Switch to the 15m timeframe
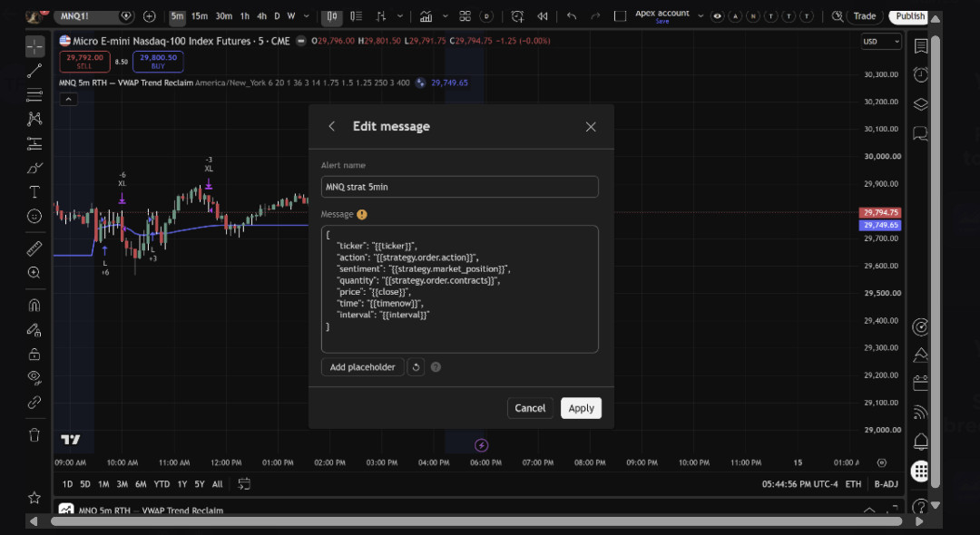The image size is (980, 535). coord(200,16)
